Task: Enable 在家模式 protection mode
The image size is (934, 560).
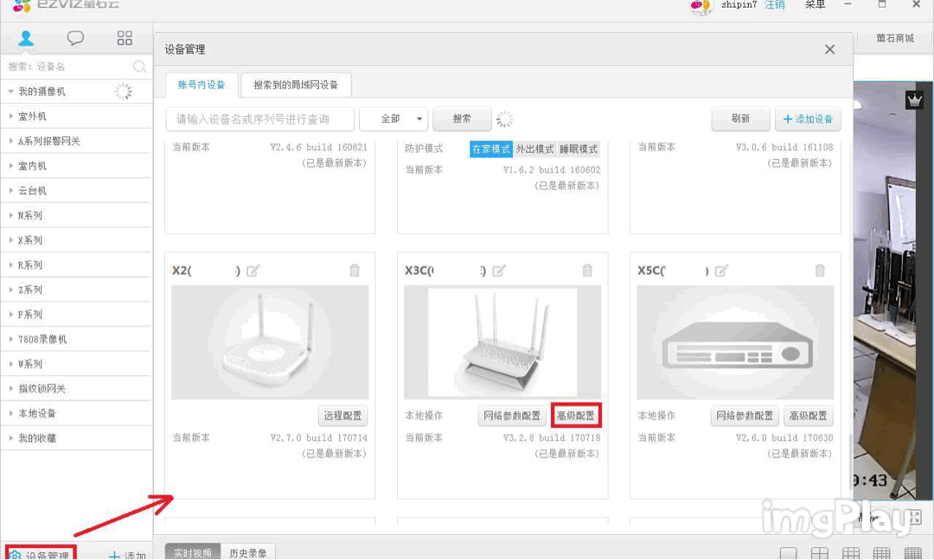Action: tap(491, 149)
